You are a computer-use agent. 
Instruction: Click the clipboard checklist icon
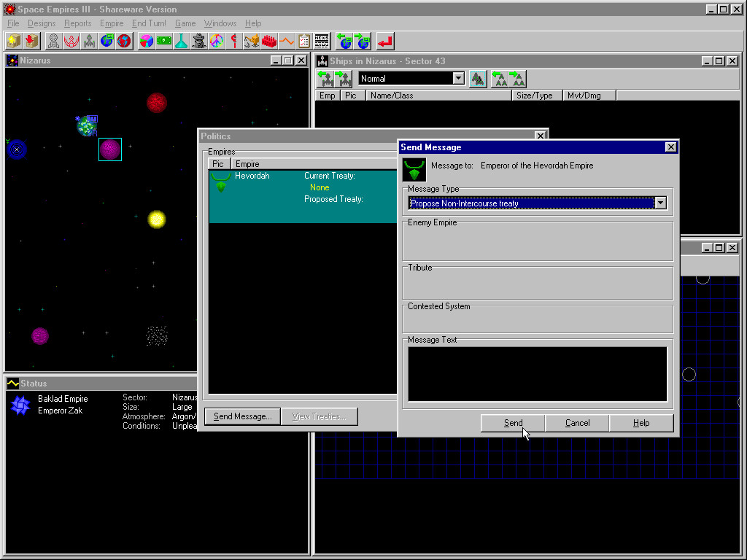coord(304,41)
